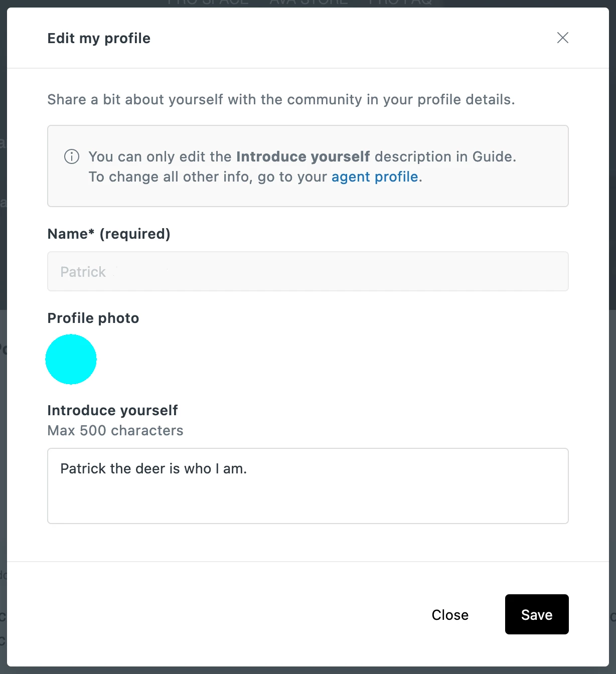Click the Edit my profile heading
Viewport: 616px width, 674px height.
pos(99,39)
